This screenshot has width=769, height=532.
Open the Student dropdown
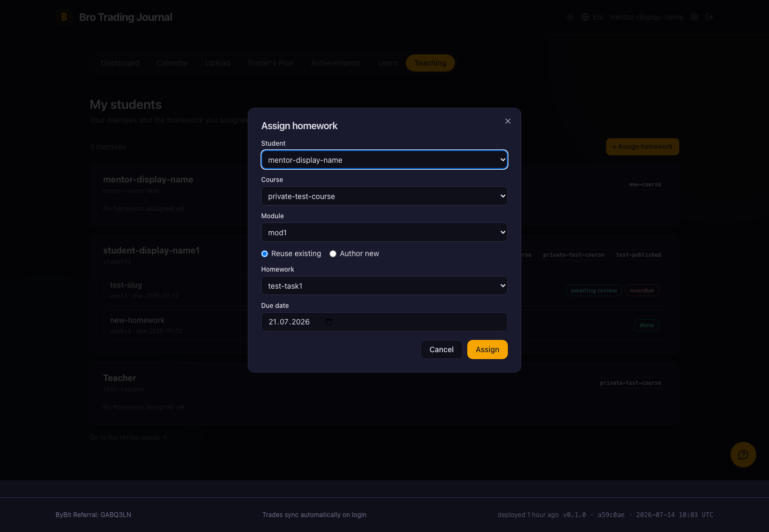point(384,160)
